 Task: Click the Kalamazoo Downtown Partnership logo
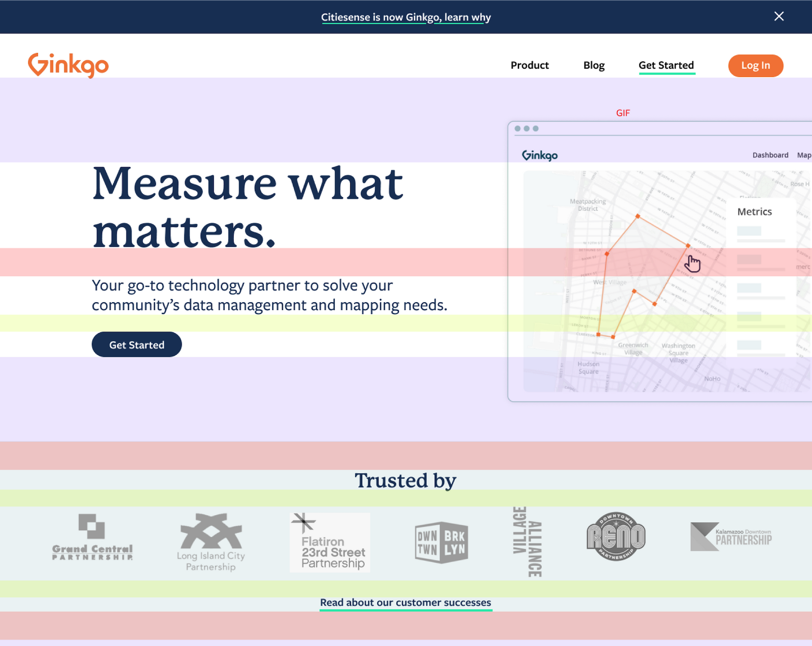731,536
